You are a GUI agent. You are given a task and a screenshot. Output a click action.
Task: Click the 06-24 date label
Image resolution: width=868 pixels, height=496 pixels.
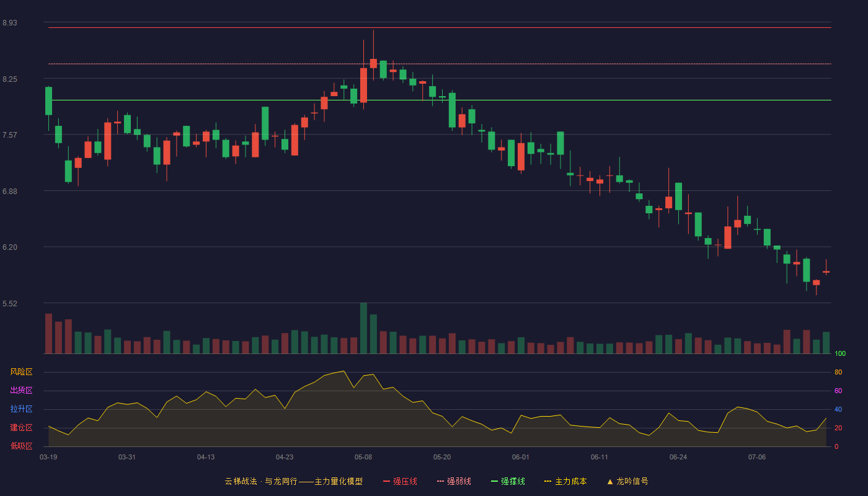678,457
